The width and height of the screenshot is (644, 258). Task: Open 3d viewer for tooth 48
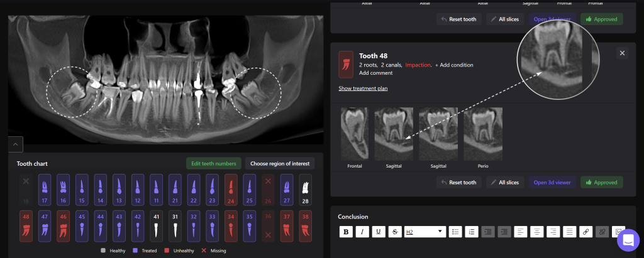click(552, 182)
